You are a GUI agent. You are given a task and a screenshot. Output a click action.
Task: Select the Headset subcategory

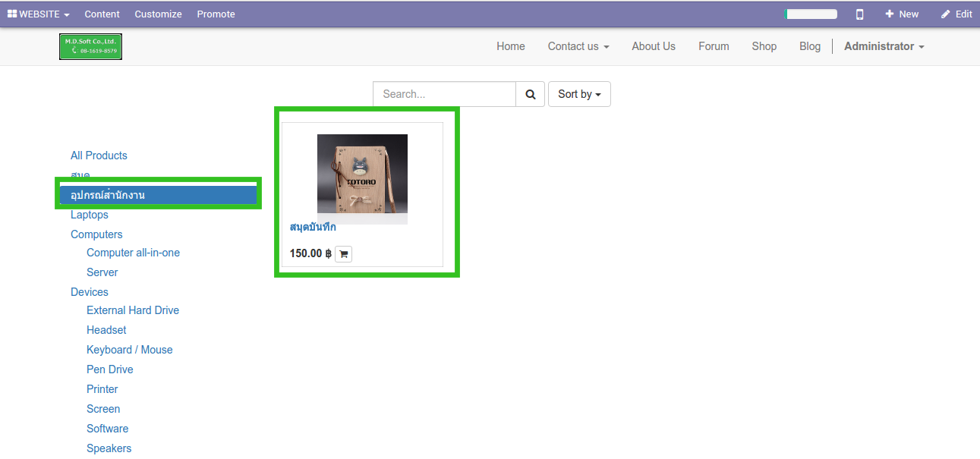[106, 330]
